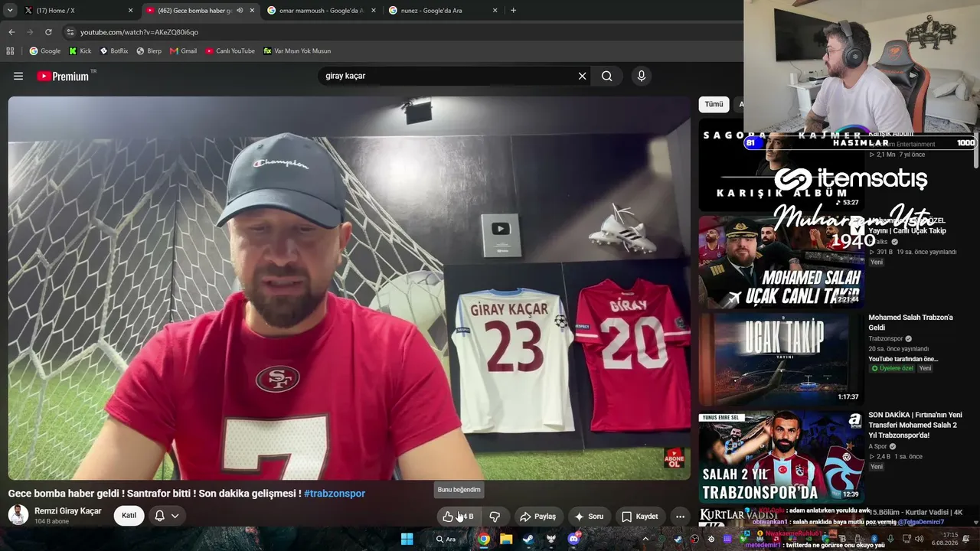Go back with the browser back arrow
This screenshot has width=980, height=551.
(x=11, y=32)
